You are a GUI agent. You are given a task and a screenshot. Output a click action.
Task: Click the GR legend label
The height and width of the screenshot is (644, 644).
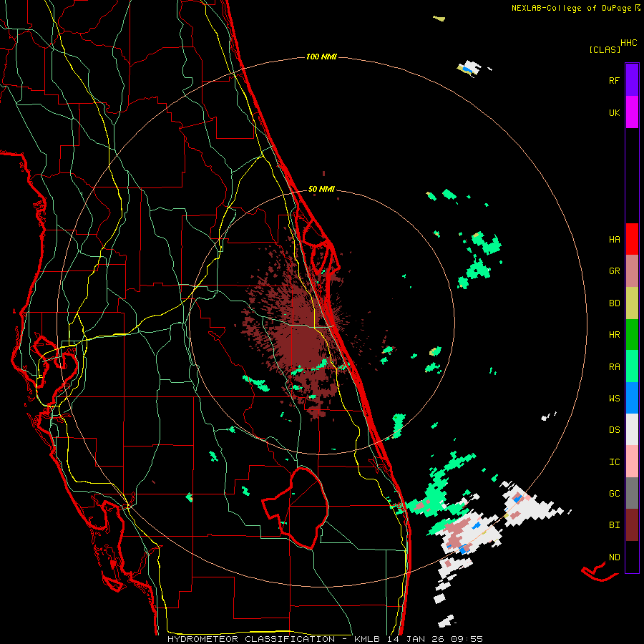pos(614,271)
